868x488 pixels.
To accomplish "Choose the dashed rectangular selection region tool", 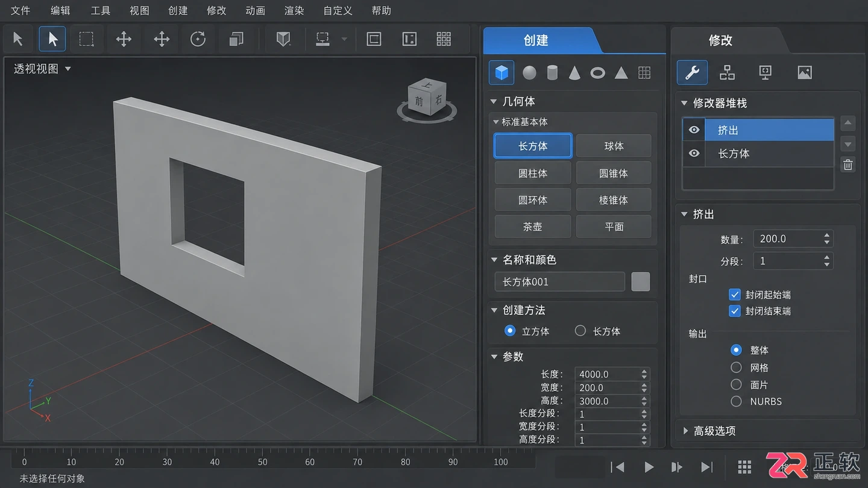I will pyautogui.click(x=86, y=40).
